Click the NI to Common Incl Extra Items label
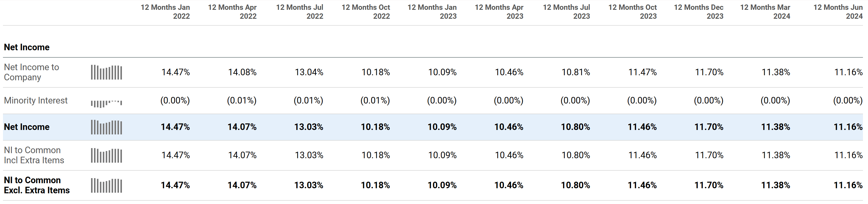868x204 pixels. click(34, 155)
